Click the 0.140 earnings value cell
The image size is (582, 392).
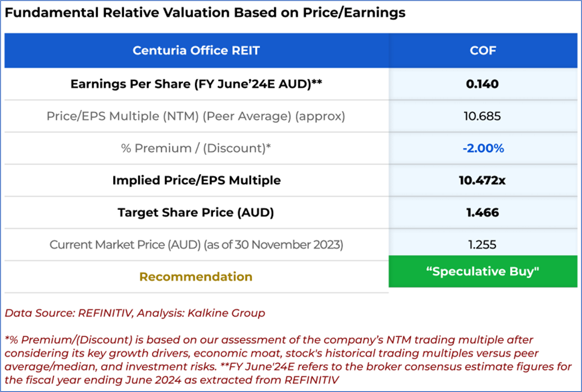(x=482, y=84)
